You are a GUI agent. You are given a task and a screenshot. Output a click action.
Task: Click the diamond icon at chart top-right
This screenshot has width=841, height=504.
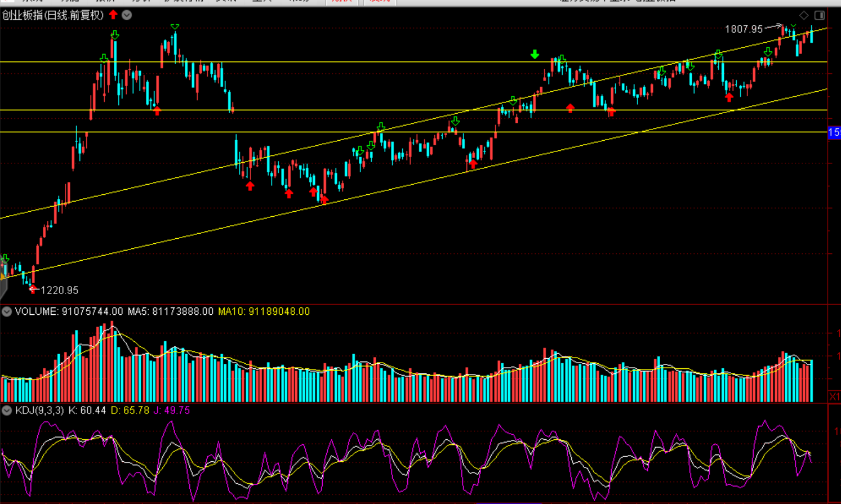pyautogui.click(x=804, y=15)
